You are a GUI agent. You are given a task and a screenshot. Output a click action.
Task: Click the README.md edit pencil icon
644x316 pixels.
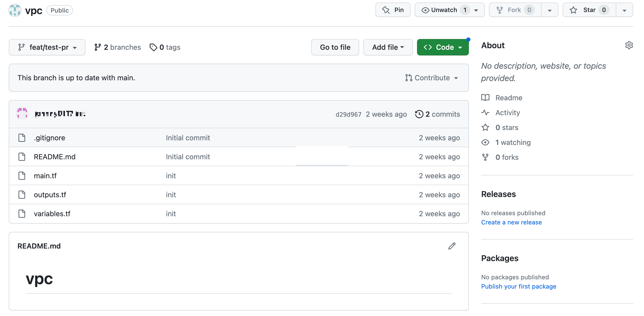coord(452,246)
